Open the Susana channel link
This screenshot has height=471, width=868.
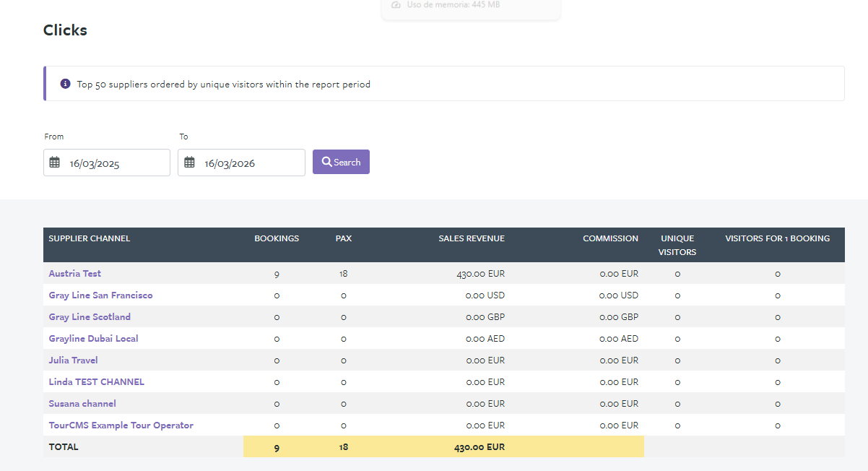click(x=82, y=404)
